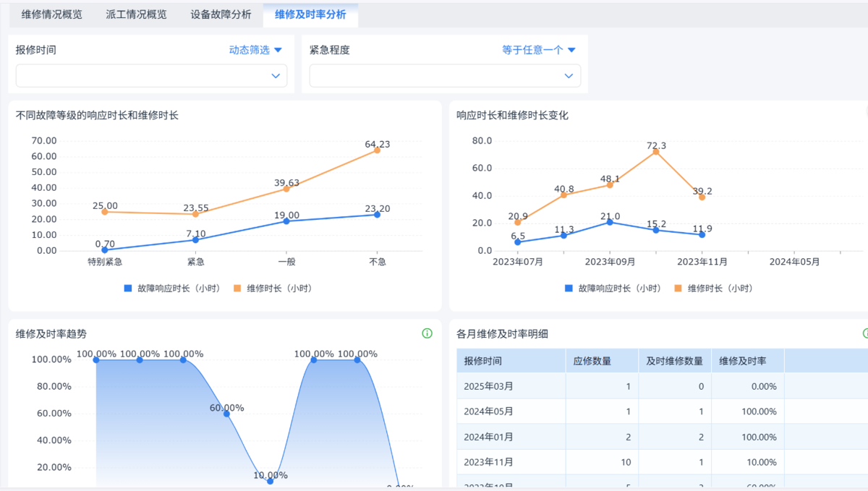Screen dimensions: 868x491
Task: Click the 72.3 peak point in the trend chart
Action: pos(655,153)
